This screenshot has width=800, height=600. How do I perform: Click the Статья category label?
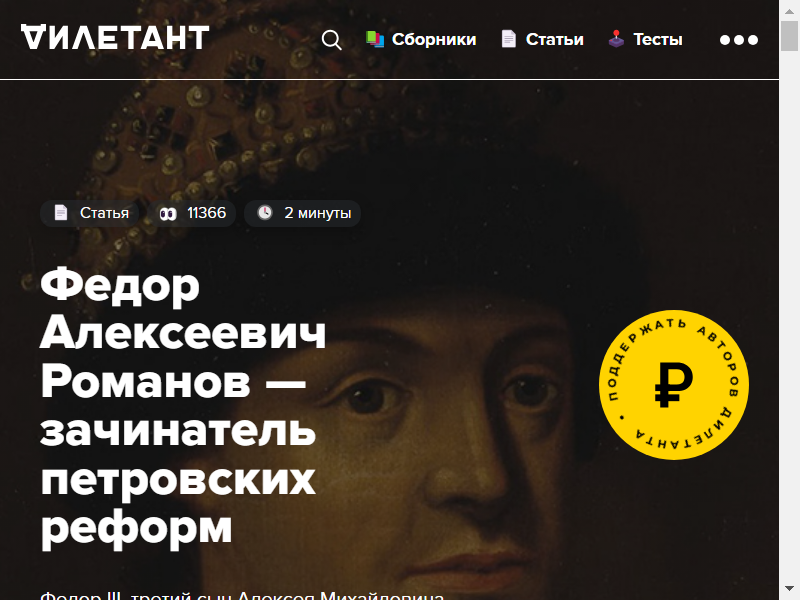click(104, 213)
